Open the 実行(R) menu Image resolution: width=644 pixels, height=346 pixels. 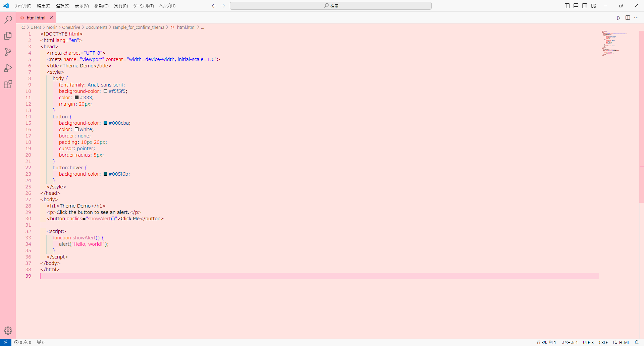pos(121,6)
